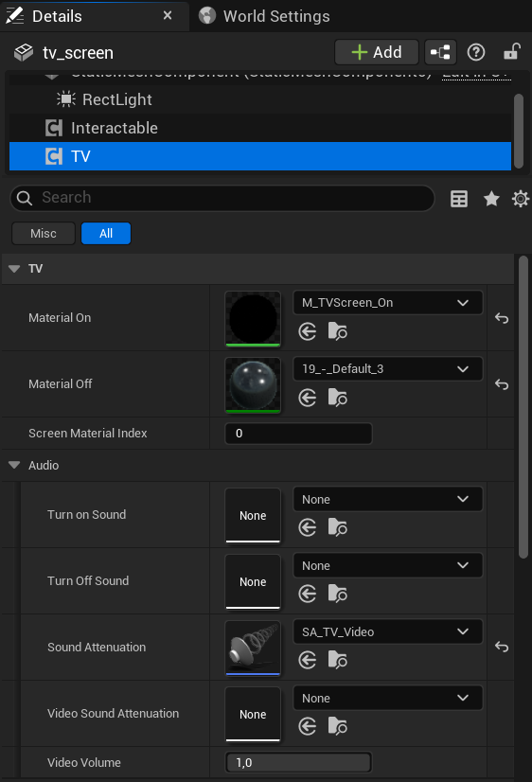This screenshot has height=782, width=532.
Task: Click Sound Attenuation speaker thumbnail
Action: (253, 648)
